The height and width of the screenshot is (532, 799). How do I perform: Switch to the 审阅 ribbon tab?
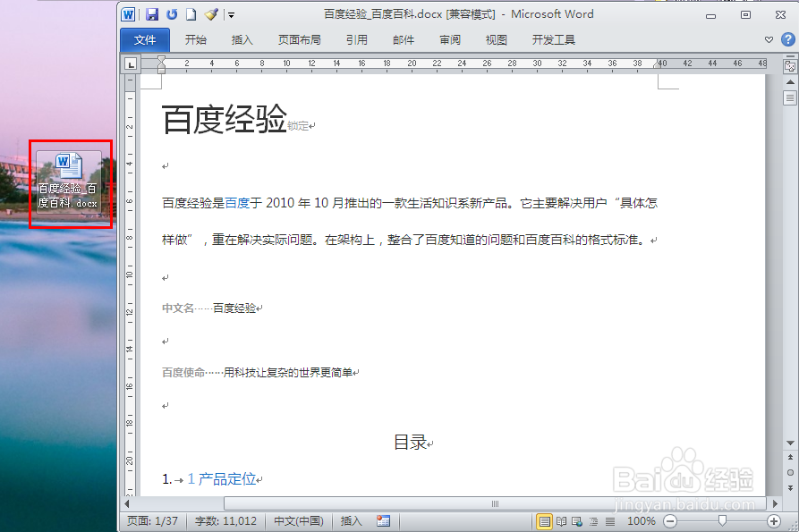tap(450, 39)
